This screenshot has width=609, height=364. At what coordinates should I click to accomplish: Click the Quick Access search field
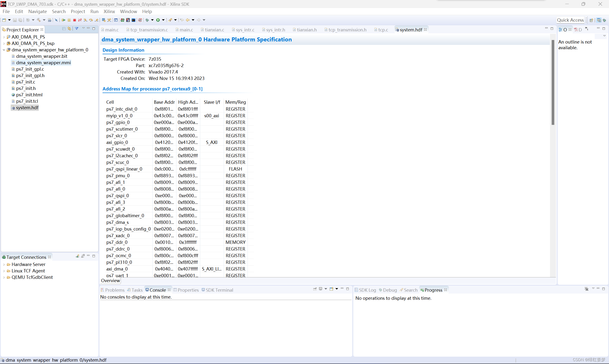[x=570, y=20]
